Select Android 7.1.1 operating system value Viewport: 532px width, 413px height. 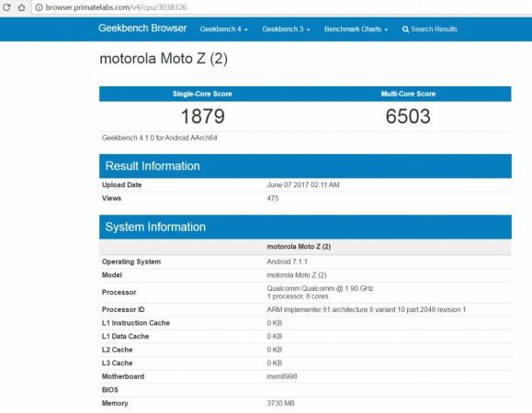[287, 262]
